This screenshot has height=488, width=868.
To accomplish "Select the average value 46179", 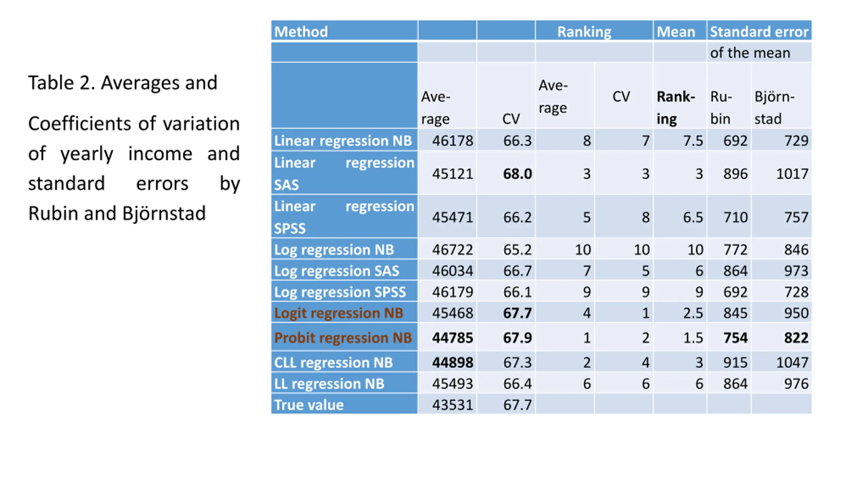I will click(x=452, y=291).
